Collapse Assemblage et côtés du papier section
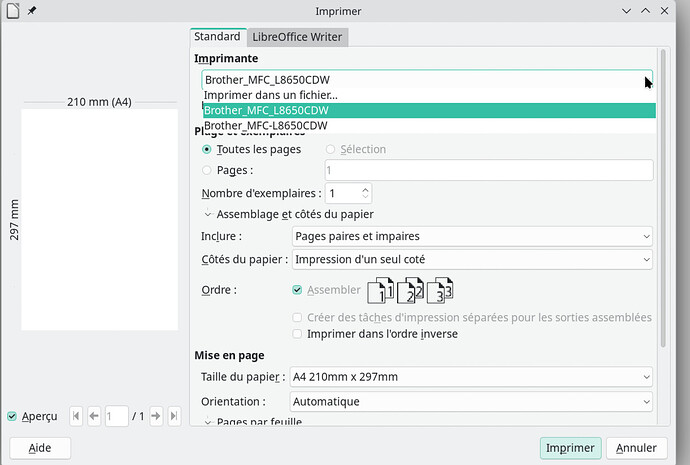 (x=208, y=214)
